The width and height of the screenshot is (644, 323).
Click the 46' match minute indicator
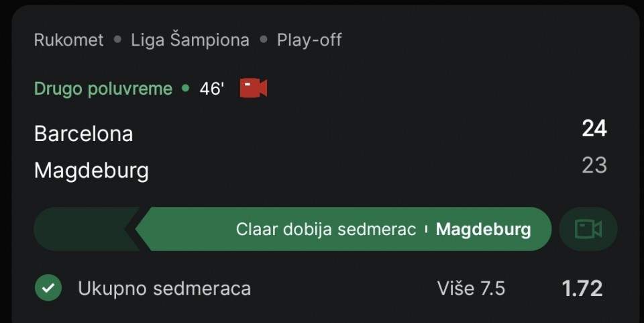[212, 89]
